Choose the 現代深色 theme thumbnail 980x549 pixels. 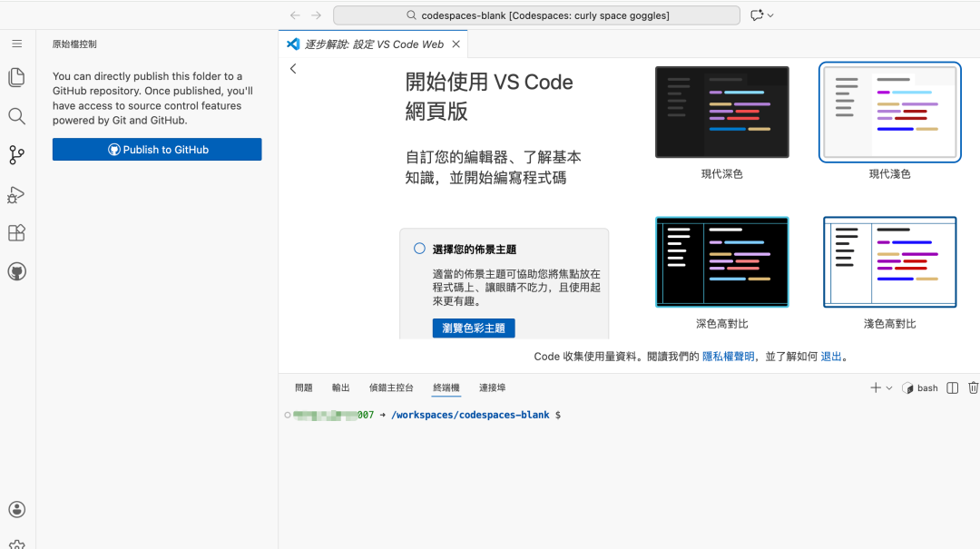click(722, 113)
